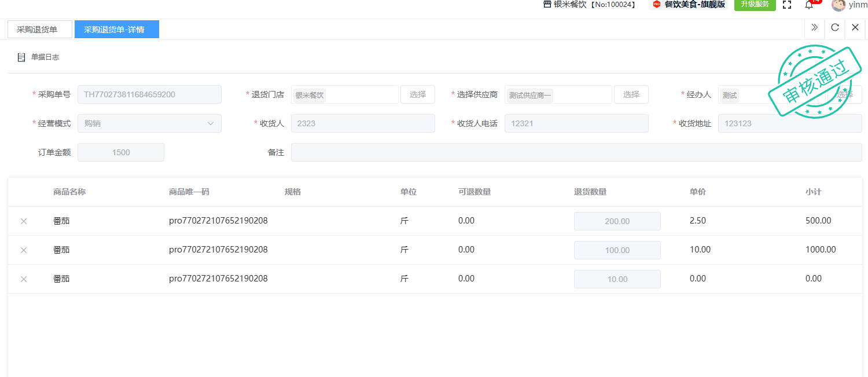Delete the third 番茄 row
Screen dimensions: 868x377
(x=24, y=279)
